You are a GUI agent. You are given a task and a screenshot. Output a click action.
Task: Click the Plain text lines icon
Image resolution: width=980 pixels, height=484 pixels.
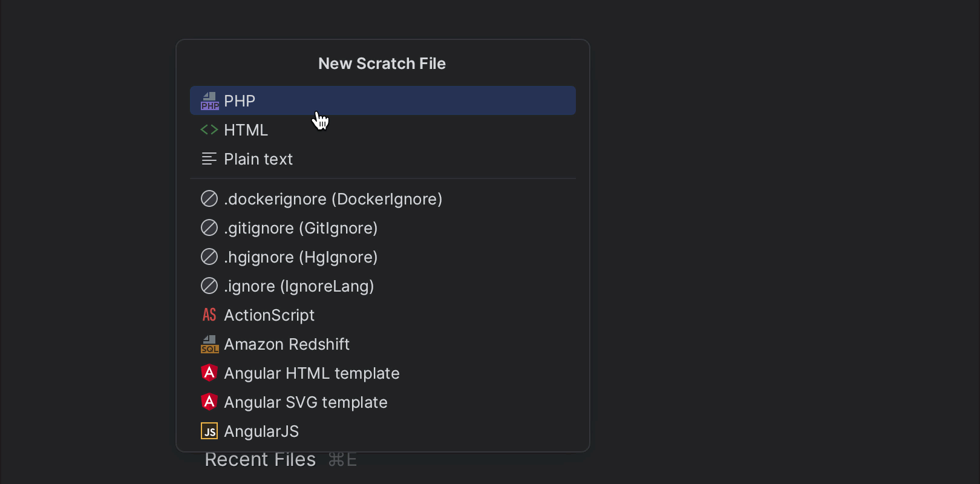coord(209,159)
